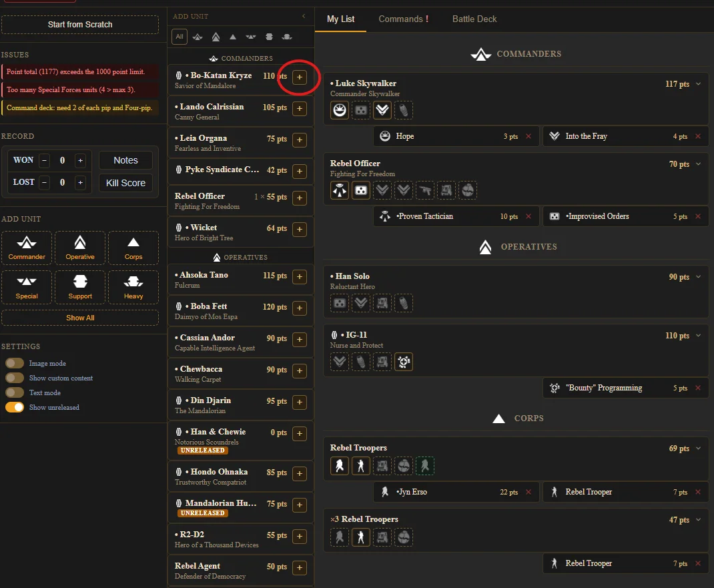
Task: Remove Improvised Orders upgrade
Action: click(697, 216)
